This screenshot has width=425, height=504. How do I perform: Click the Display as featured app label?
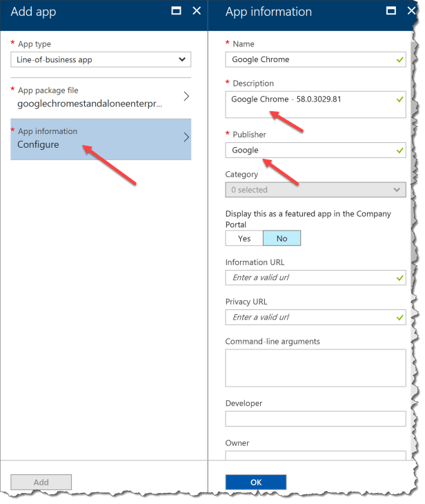(308, 219)
